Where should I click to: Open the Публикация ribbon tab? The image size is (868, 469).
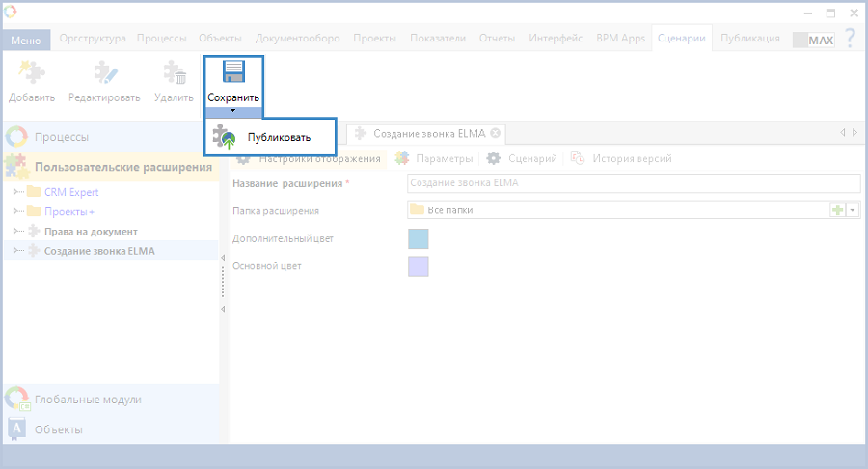[749, 39]
